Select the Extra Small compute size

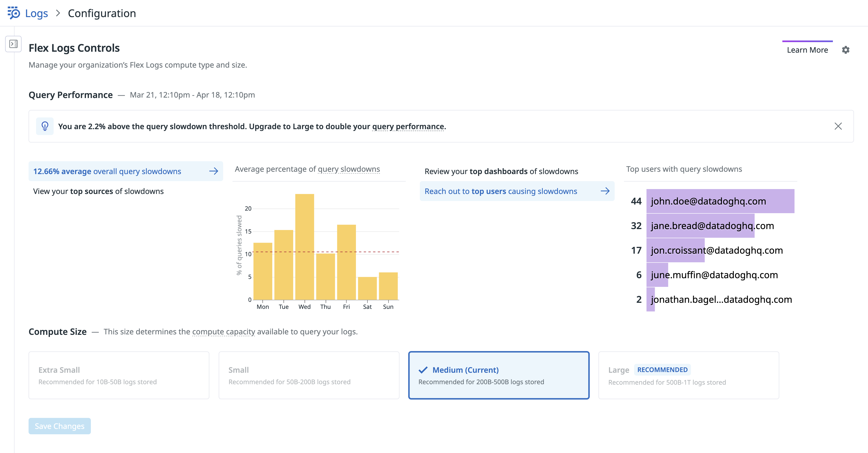[119, 375]
